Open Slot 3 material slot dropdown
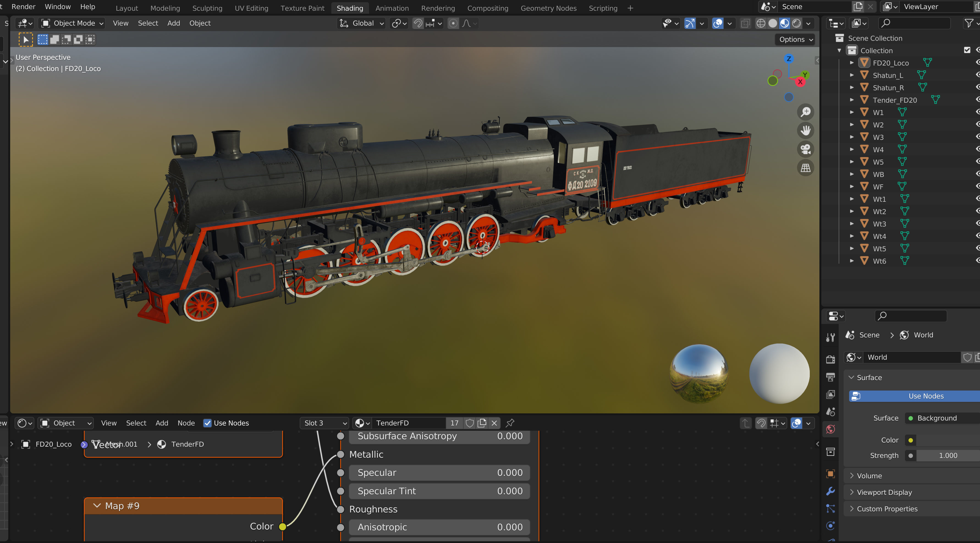 tap(324, 423)
